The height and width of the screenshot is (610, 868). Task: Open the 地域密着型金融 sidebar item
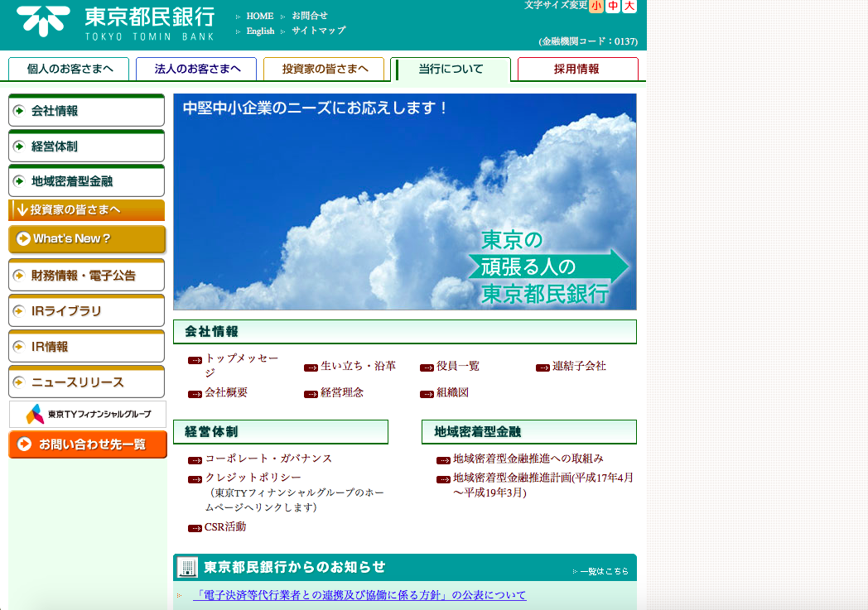coord(86,181)
